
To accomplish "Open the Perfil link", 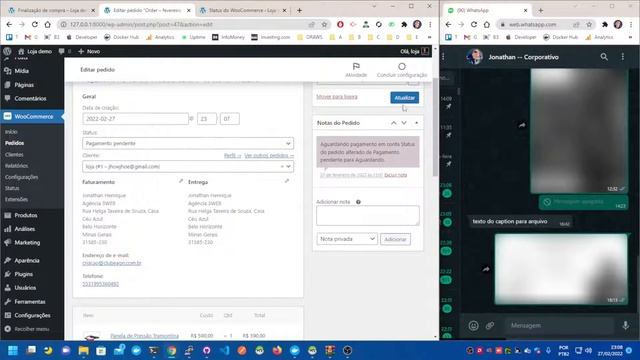I will tap(232, 156).
